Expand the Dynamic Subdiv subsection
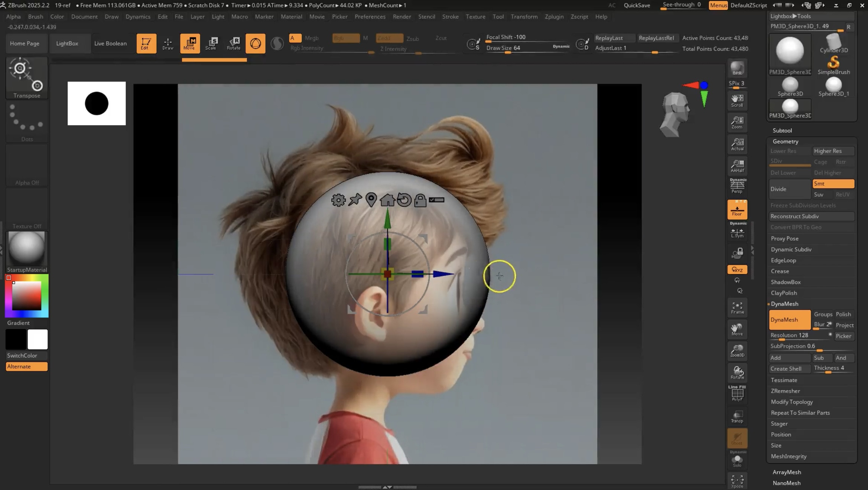Image resolution: width=868 pixels, height=490 pixels. (791, 249)
